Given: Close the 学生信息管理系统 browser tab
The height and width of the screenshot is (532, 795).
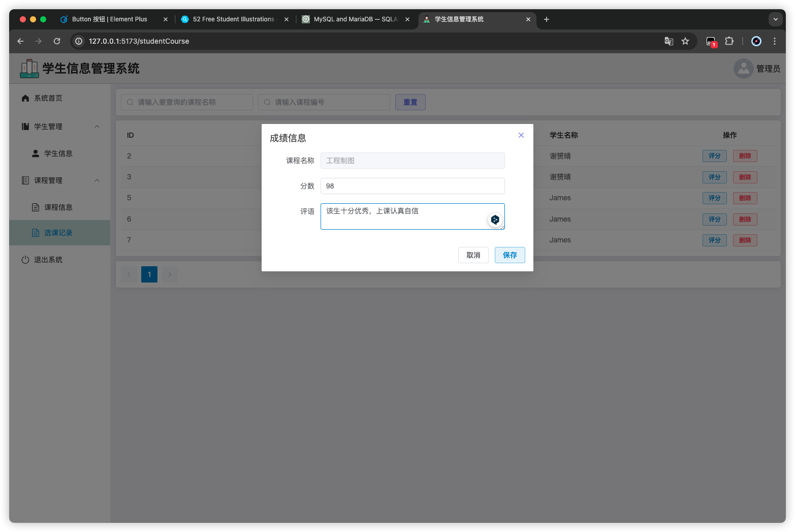Looking at the screenshot, I should (x=528, y=19).
